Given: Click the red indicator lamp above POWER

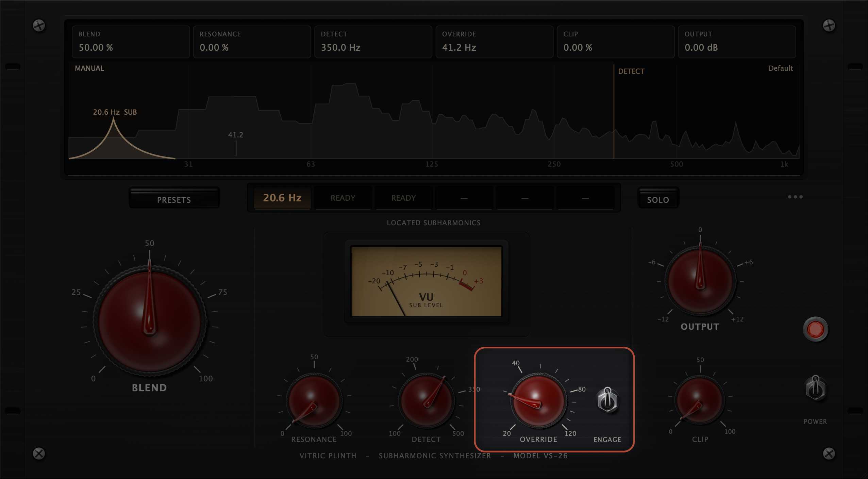Looking at the screenshot, I should 815,329.
